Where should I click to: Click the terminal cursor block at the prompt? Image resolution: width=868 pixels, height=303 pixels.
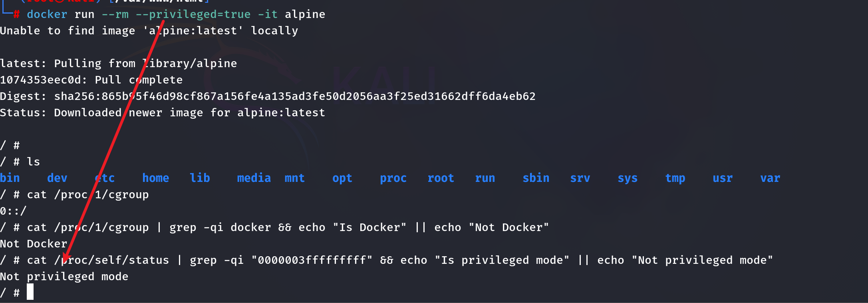pyautogui.click(x=30, y=292)
